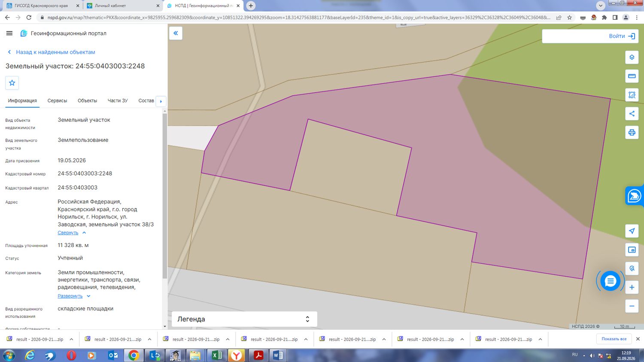
Task: Zoom in on the map with plus
Action: click(x=632, y=287)
